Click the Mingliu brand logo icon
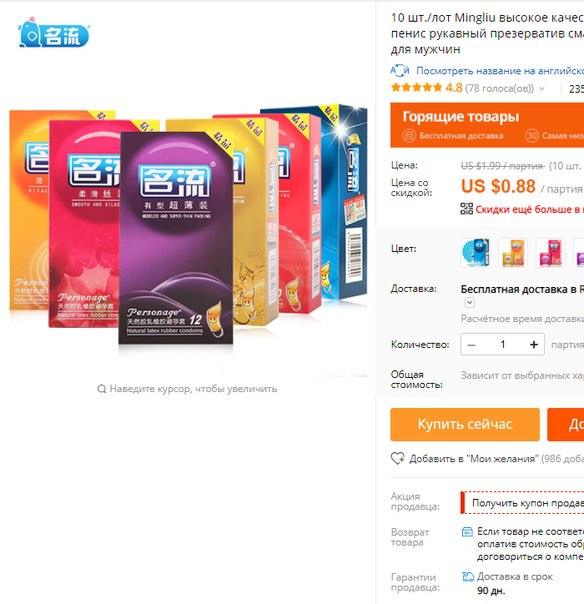The width and height of the screenshot is (584, 604). coord(54,33)
